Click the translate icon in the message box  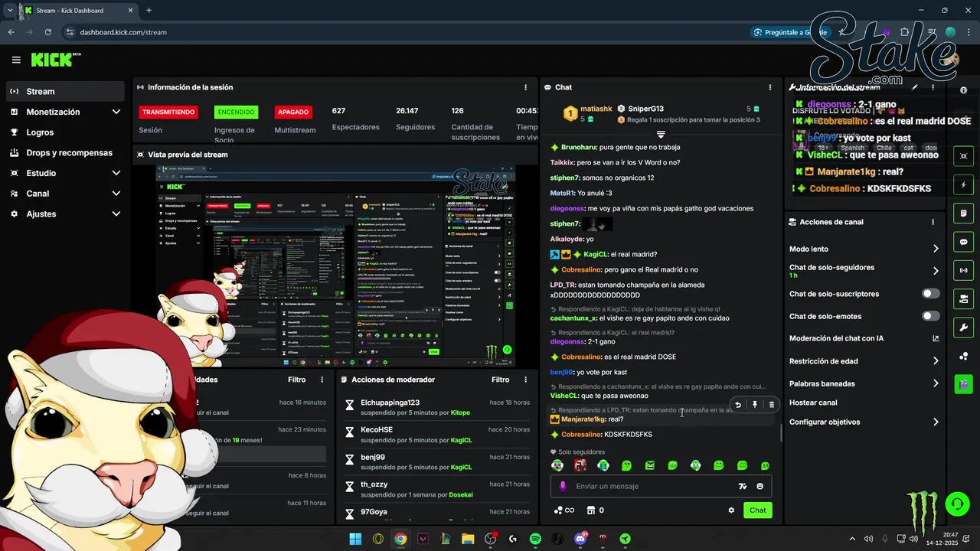(x=742, y=486)
